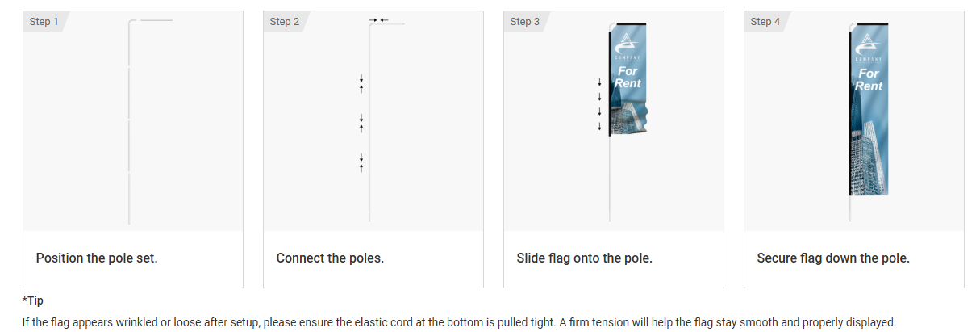Viewport: 980px width, 332px height.
Task: Click the horizontal connect arrows atop Step 2 pole
Action: click(378, 19)
